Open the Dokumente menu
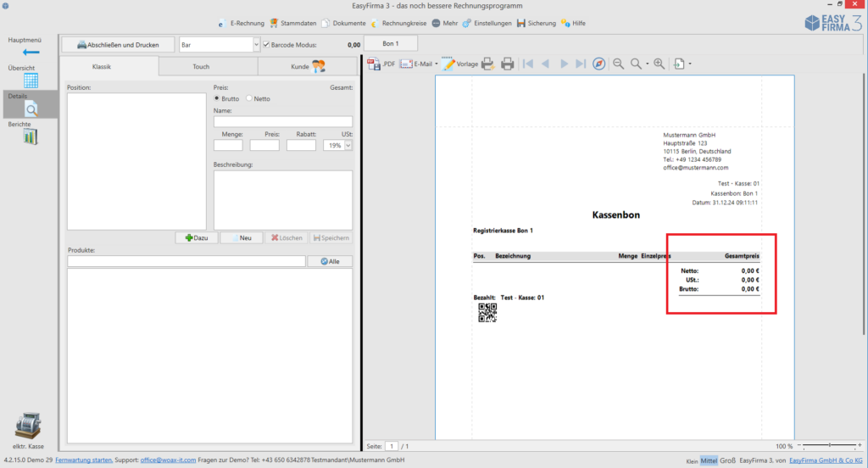 pos(343,23)
